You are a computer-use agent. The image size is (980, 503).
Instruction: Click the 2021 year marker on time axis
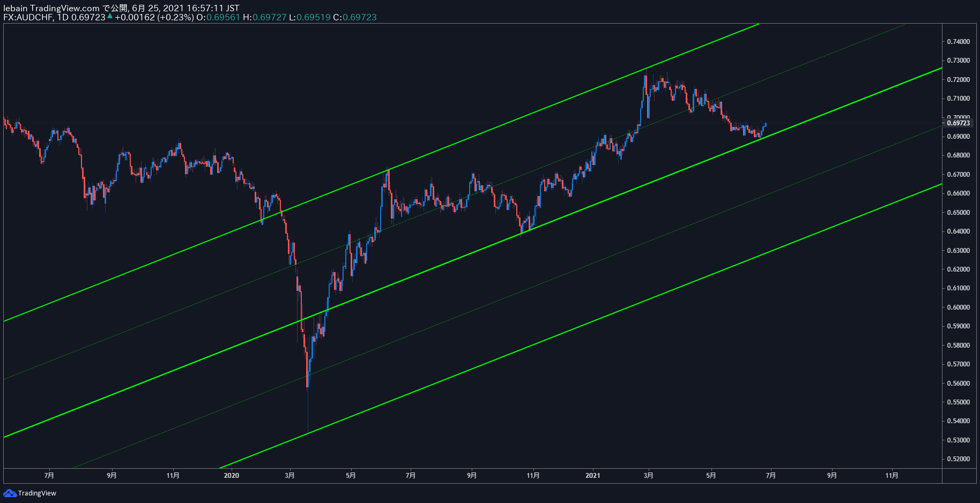593,476
